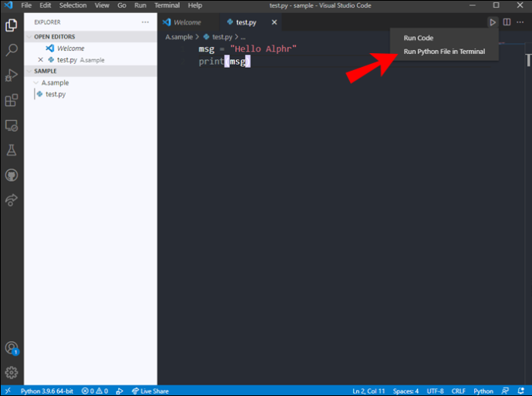532x396 pixels.
Task: Open the Explorer view in activity bar
Action: tap(12, 25)
